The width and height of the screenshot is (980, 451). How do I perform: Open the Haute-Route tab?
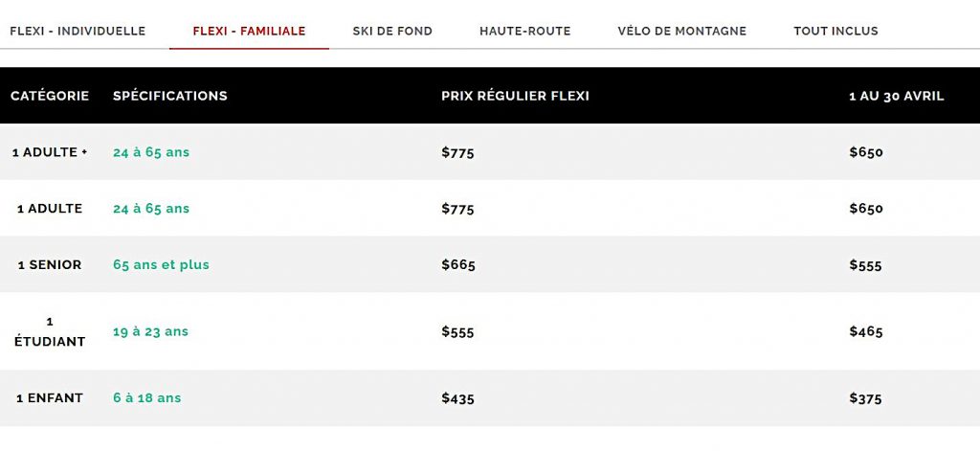525,31
